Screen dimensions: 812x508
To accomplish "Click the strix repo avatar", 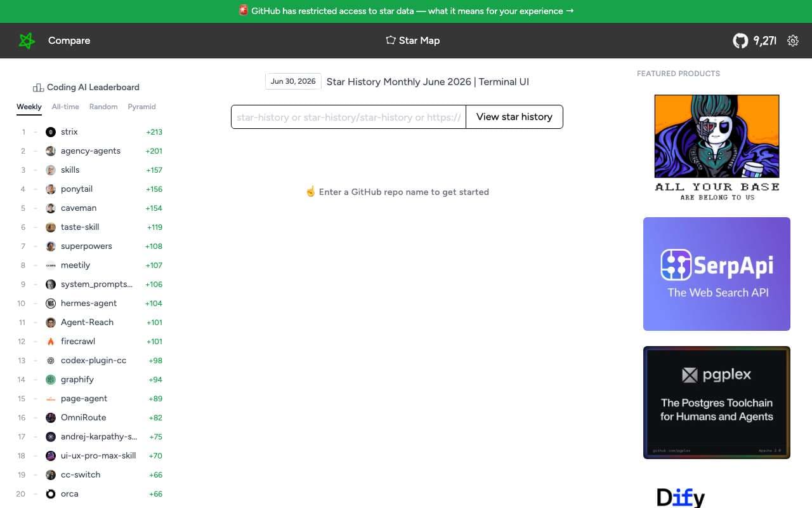I will 51,132.
